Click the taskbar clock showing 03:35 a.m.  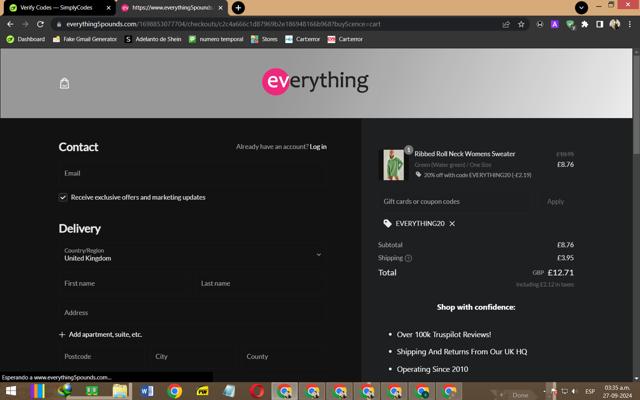tap(617, 391)
